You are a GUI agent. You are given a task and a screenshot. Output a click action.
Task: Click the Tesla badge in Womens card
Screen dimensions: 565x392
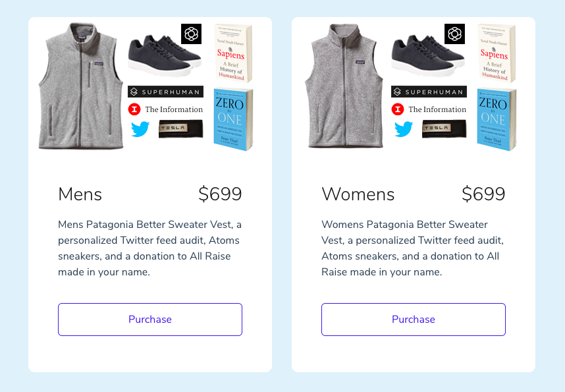tap(444, 128)
